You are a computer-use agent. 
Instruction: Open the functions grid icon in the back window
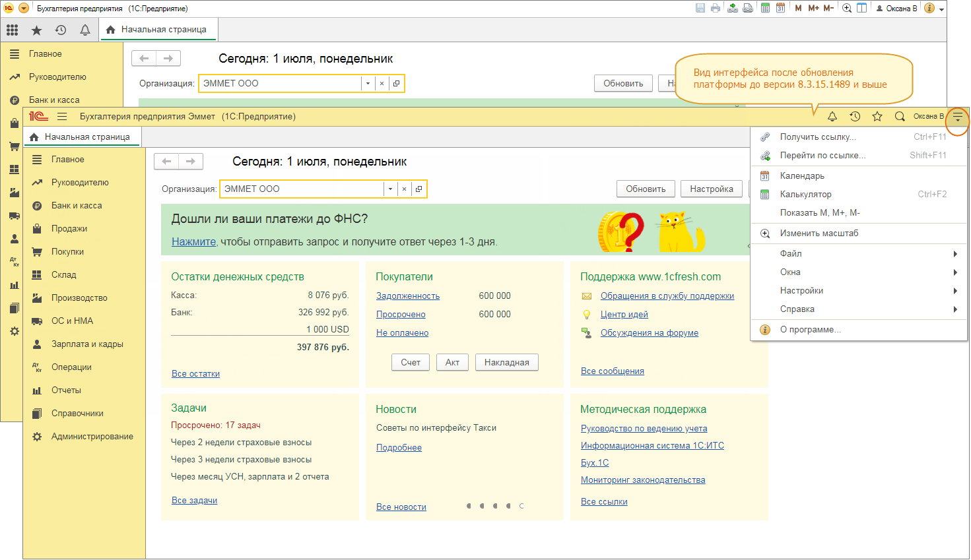(12, 30)
